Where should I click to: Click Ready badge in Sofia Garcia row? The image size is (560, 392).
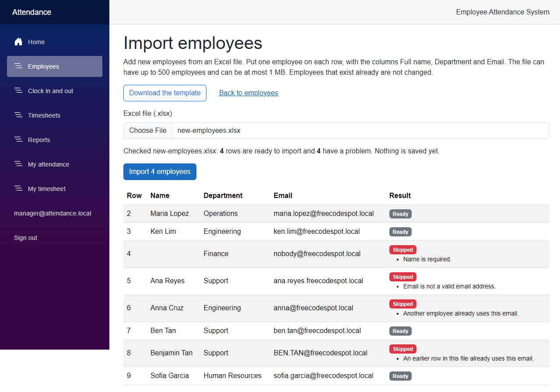(x=400, y=376)
